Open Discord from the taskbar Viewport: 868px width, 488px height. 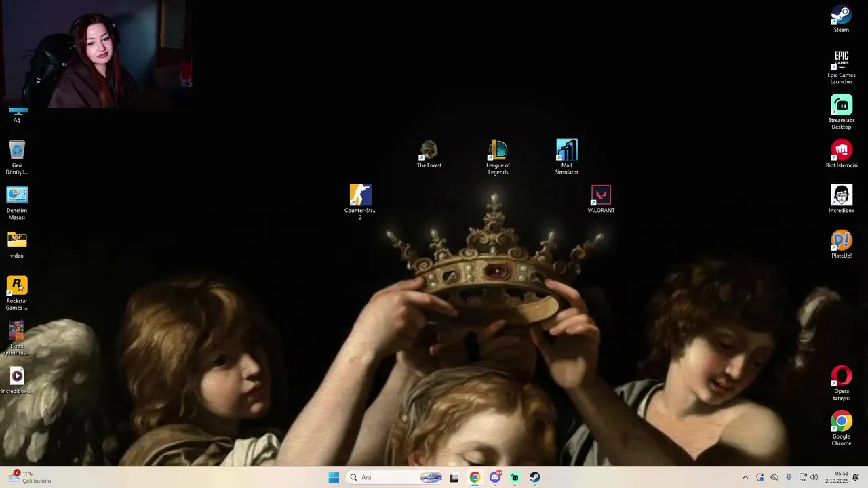495,477
